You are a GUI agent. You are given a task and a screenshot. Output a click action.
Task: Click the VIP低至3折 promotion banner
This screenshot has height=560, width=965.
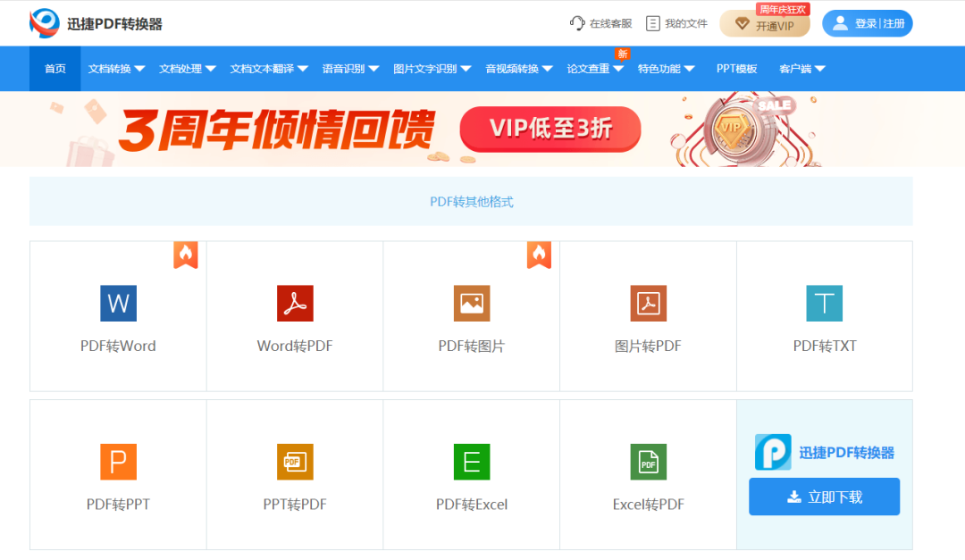(x=550, y=130)
